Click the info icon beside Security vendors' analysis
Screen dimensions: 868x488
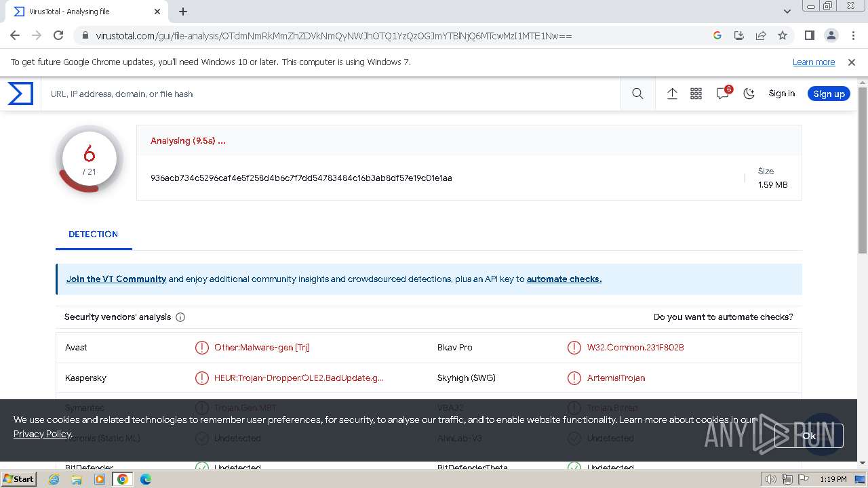click(180, 317)
